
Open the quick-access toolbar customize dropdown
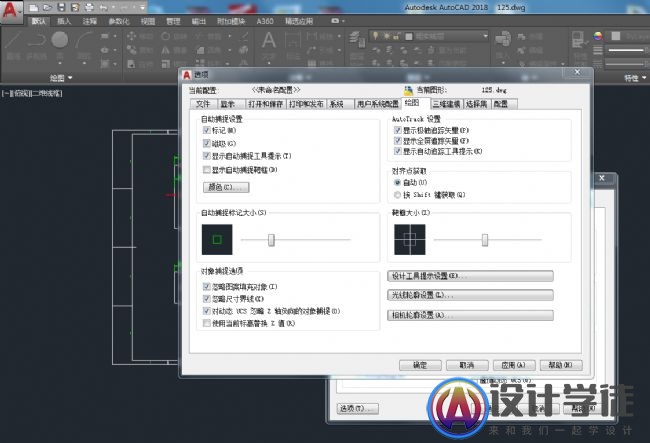[x=142, y=7]
